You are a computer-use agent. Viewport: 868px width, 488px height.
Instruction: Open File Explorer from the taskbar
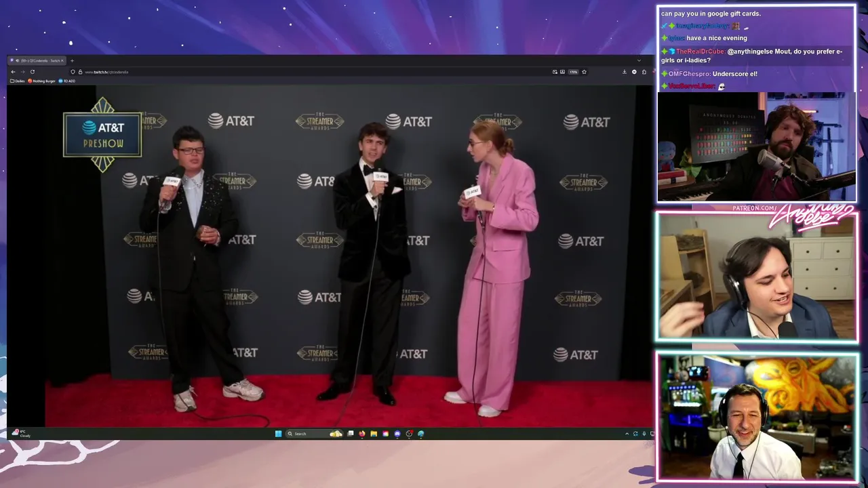coord(374,434)
